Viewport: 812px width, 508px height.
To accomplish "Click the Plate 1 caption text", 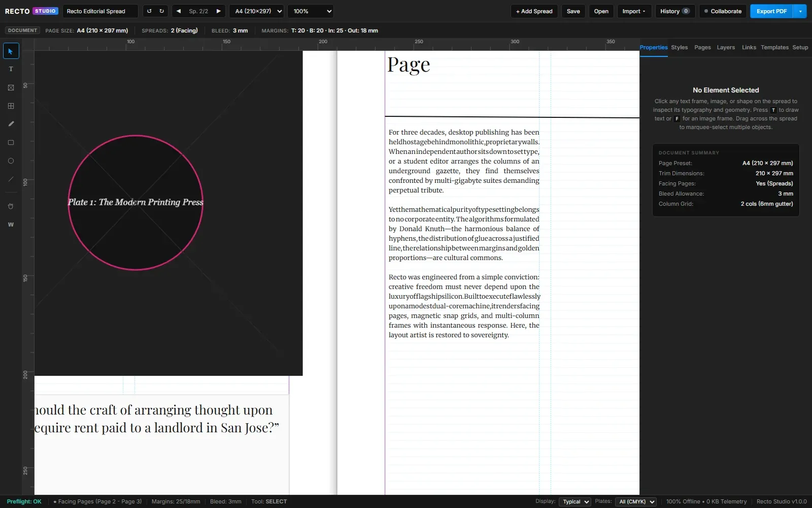I will click(136, 202).
